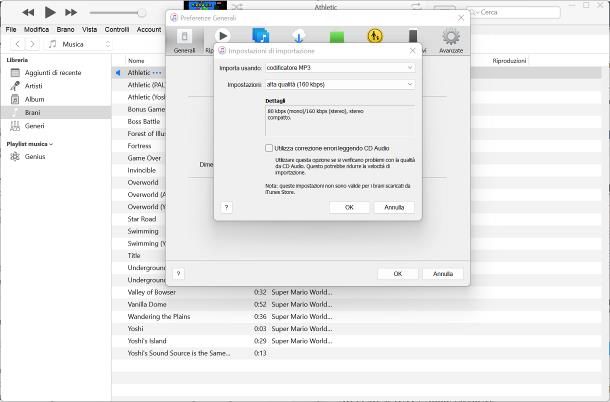Click the Genius atom icon
The image size is (610, 402).
15,156
